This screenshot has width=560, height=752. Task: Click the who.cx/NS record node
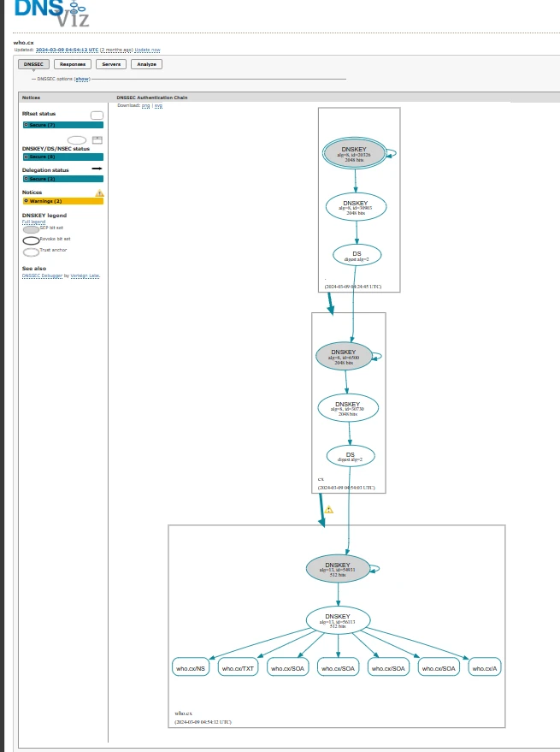[x=191, y=667]
